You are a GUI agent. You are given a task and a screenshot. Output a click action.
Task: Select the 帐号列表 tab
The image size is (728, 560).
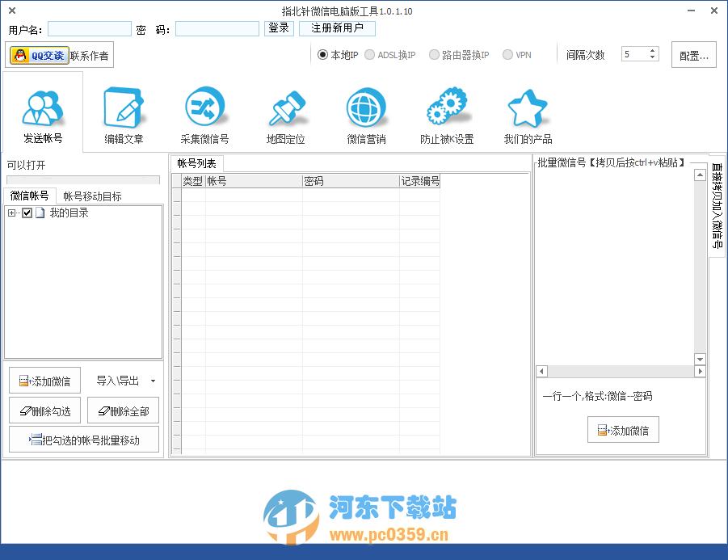(196, 162)
